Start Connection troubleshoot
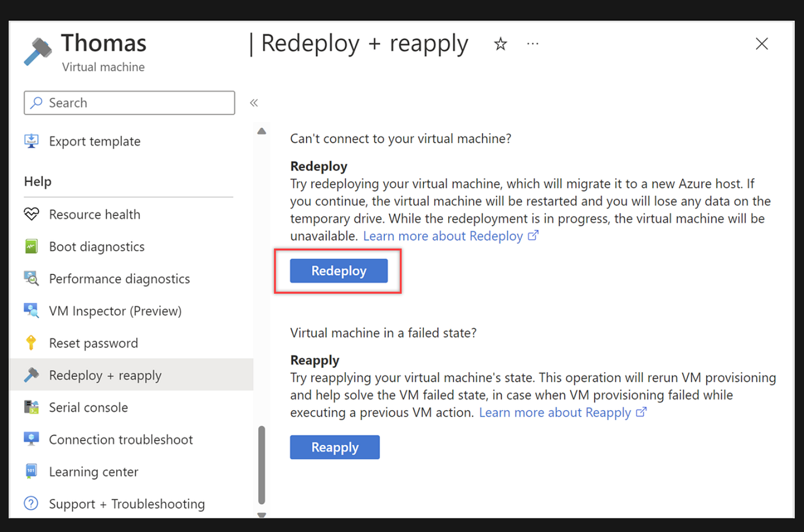 pyautogui.click(x=121, y=439)
